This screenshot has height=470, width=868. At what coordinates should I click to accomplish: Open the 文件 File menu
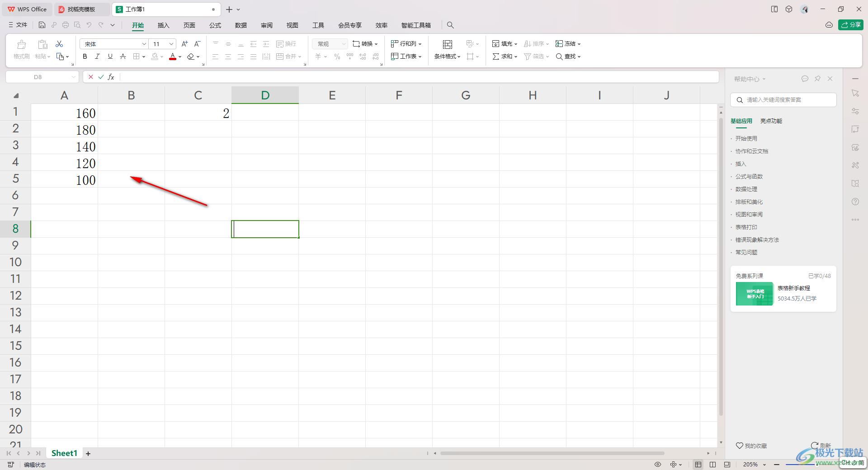[x=18, y=25]
